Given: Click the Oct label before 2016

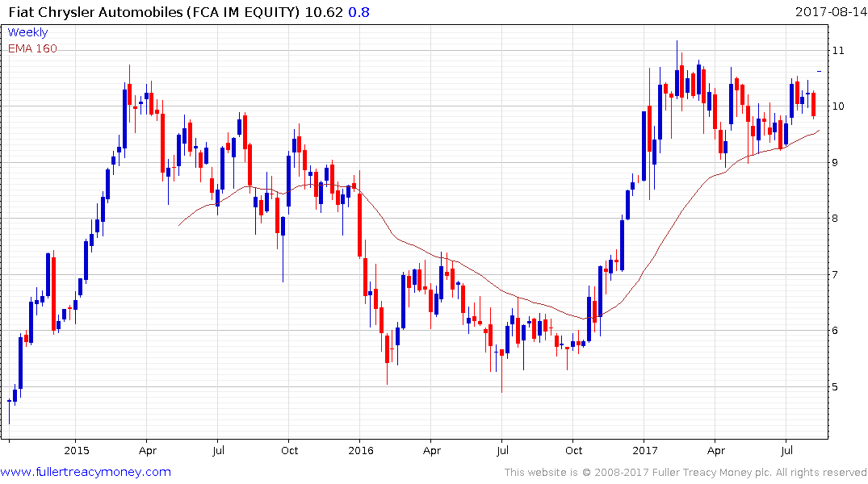Looking at the screenshot, I should click(x=290, y=450).
